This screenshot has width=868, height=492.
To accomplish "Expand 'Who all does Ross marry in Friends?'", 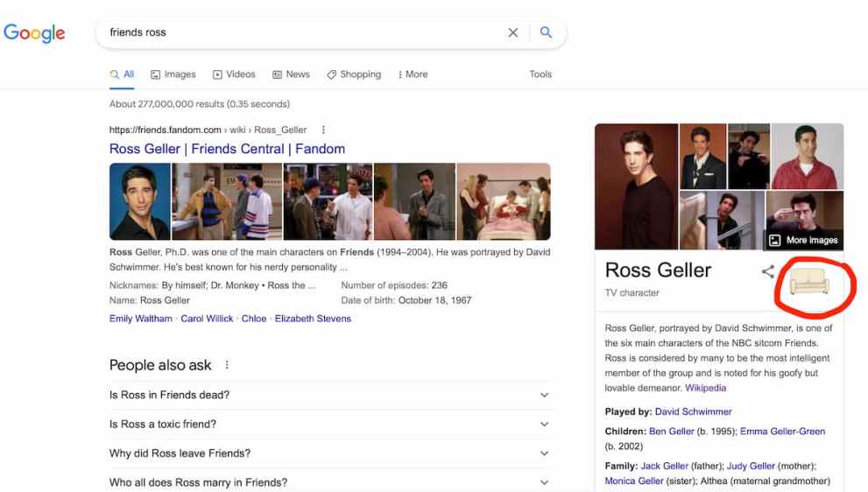I will coord(330,482).
